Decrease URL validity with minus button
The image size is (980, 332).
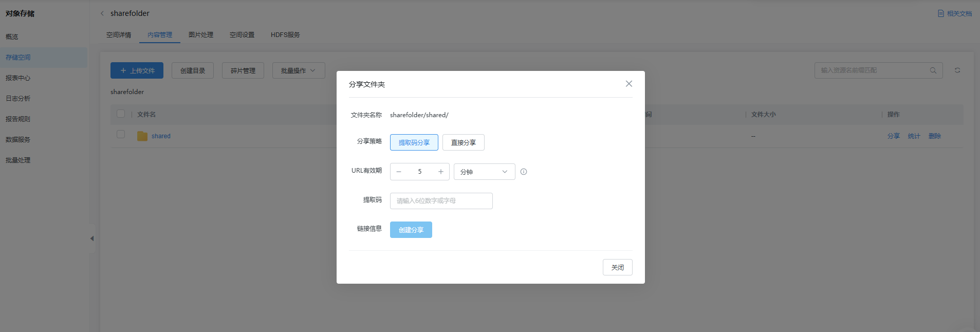click(399, 172)
